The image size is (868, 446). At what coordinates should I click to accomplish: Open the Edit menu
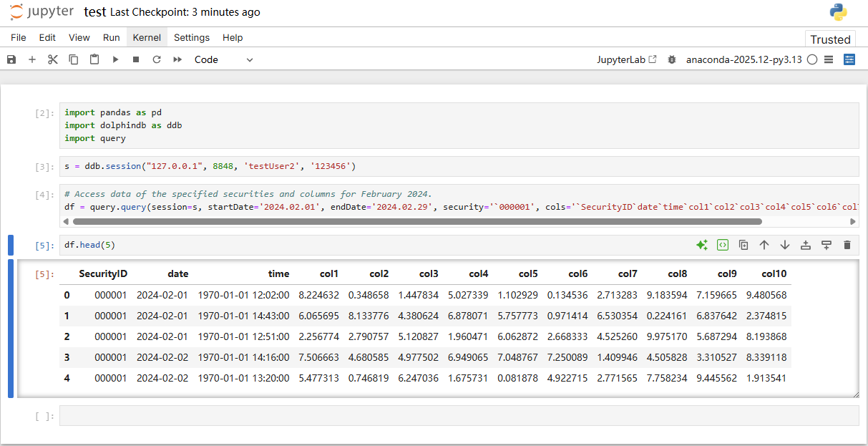47,37
